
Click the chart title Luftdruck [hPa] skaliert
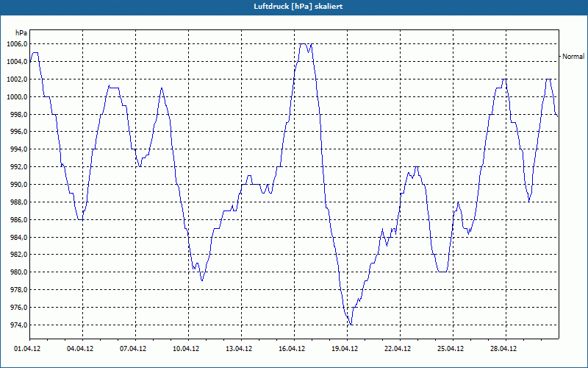(x=298, y=7)
